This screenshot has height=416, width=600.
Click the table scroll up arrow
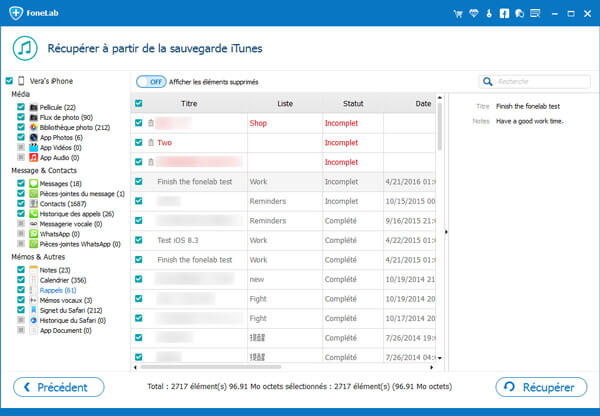(x=440, y=98)
